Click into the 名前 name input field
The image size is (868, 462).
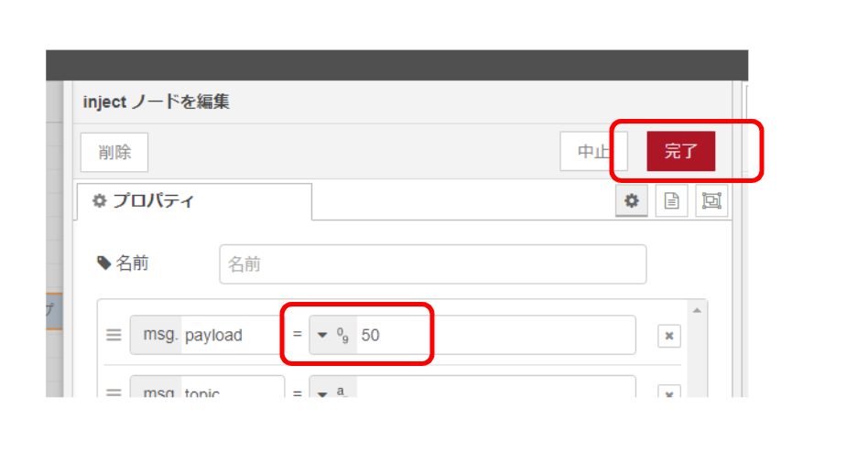tap(432, 263)
